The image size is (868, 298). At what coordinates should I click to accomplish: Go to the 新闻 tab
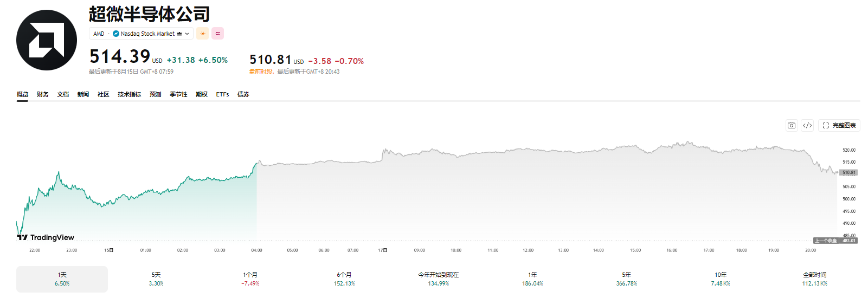(x=83, y=94)
